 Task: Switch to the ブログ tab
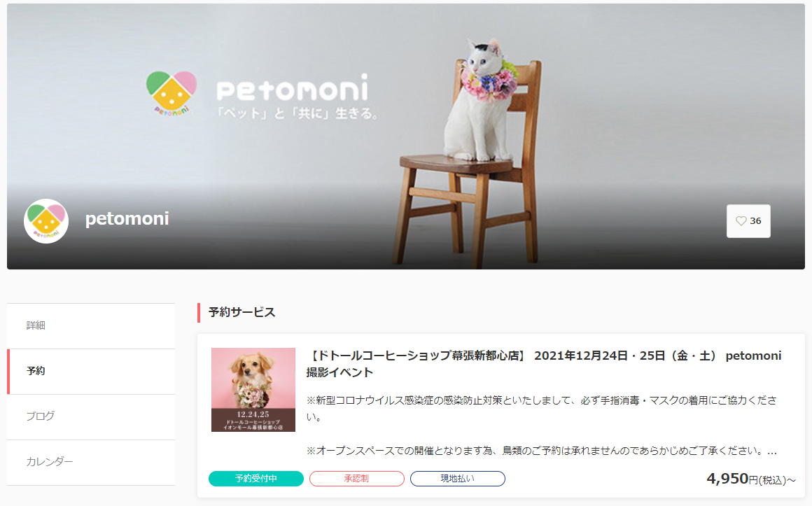(91, 417)
